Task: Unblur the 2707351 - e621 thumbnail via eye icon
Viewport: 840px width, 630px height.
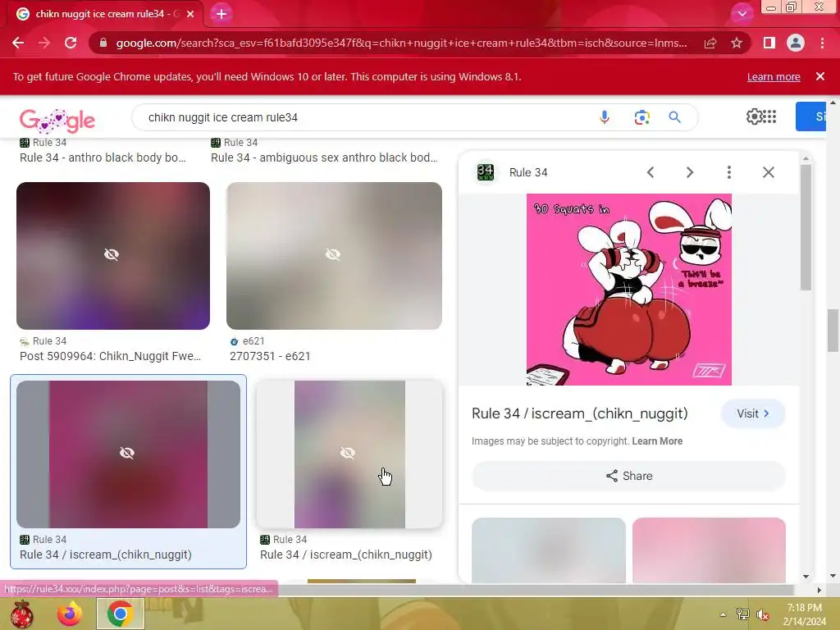Action: 333,254
